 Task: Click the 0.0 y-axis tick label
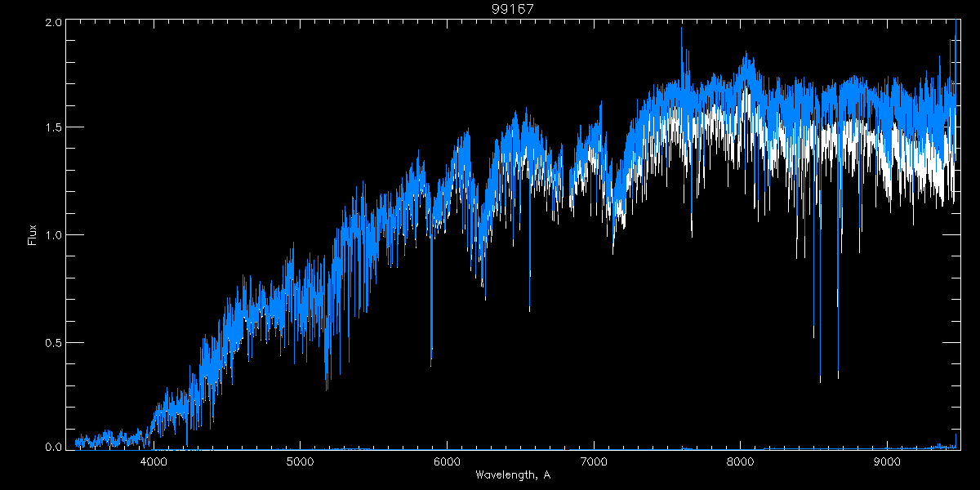point(54,447)
